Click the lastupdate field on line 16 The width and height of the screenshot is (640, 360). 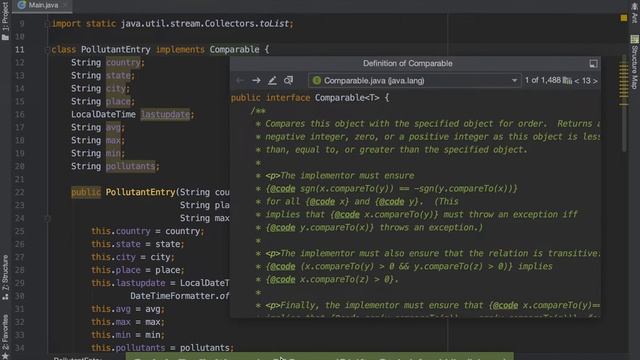click(x=165, y=114)
